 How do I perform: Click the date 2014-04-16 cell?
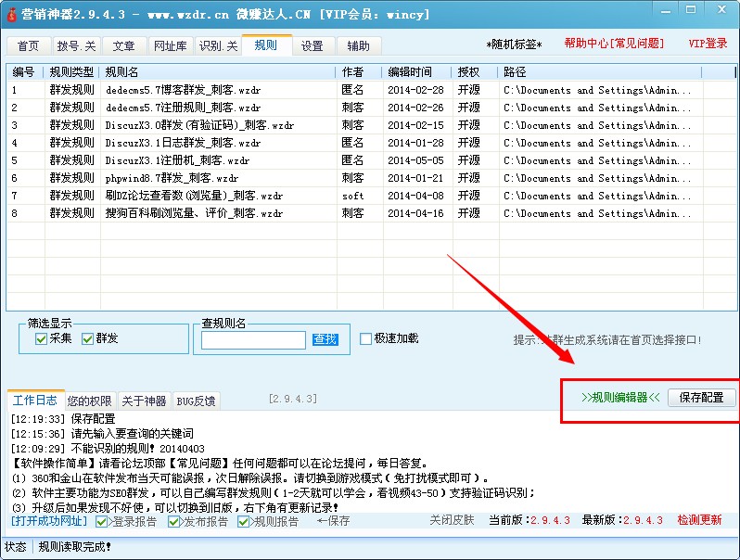point(415,213)
